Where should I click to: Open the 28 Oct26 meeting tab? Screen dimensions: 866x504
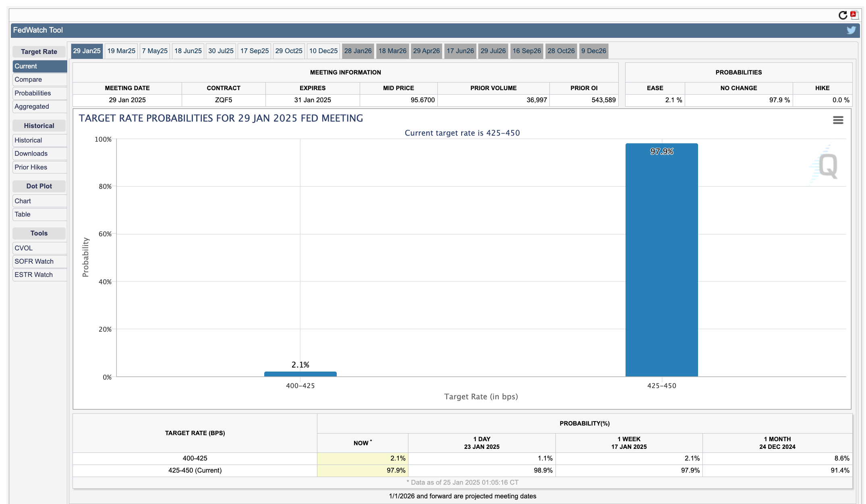561,51
